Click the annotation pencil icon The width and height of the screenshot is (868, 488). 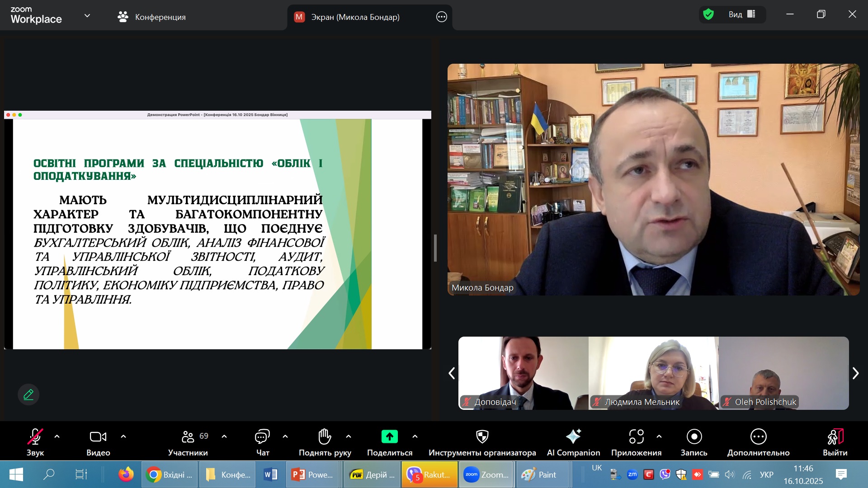28,394
